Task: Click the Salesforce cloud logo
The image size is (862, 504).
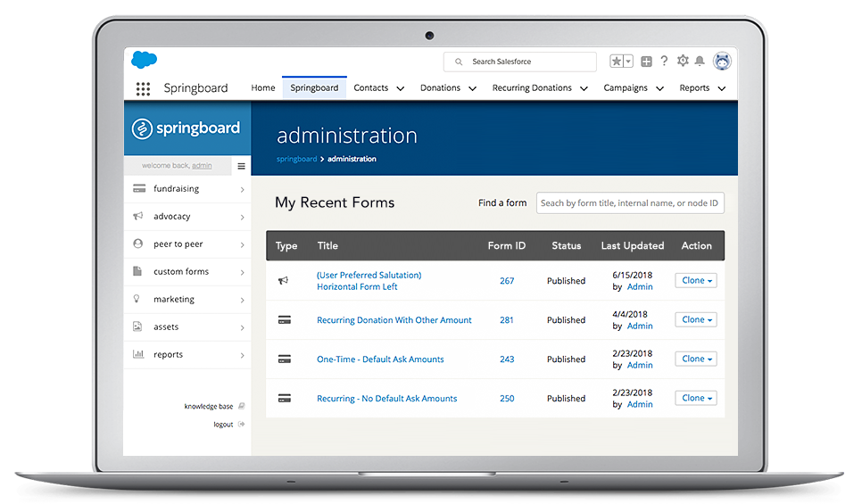Action: point(144,60)
